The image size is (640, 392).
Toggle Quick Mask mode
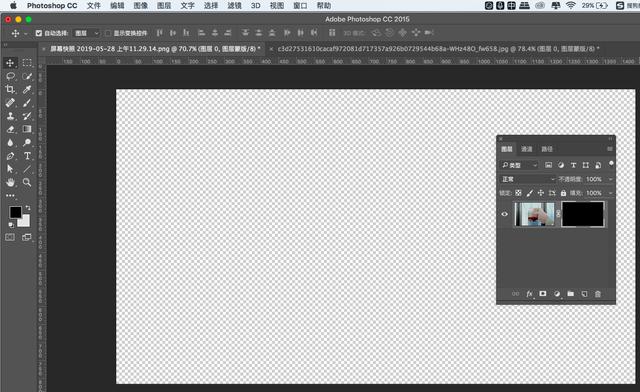[10, 237]
